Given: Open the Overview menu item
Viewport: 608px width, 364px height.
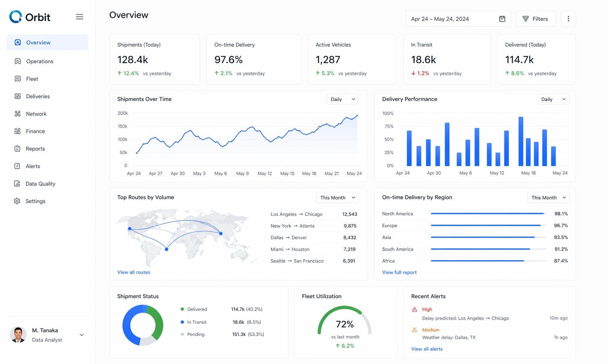Looking at the screenshot, I should 48,42.
